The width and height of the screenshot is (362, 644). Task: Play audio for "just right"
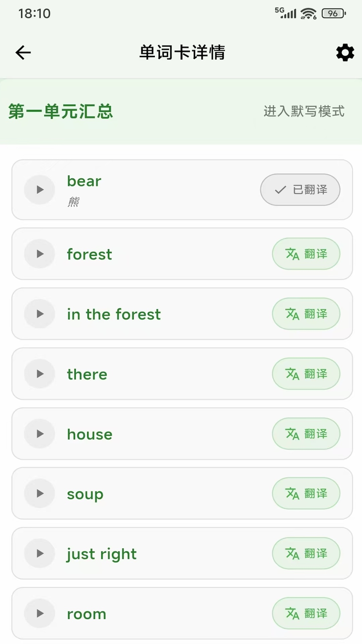click(x=40, y=553)
